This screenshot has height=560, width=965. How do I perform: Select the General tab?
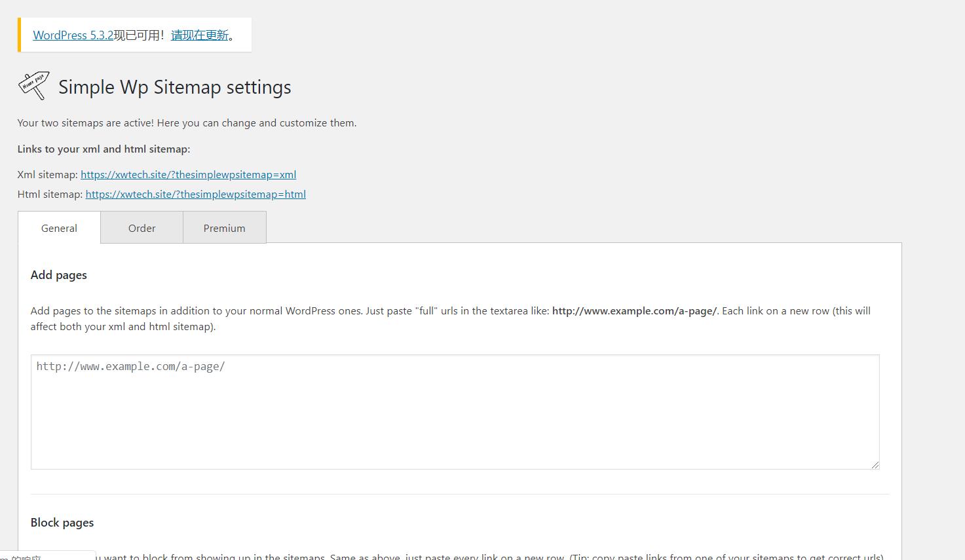tap(59, 228)
